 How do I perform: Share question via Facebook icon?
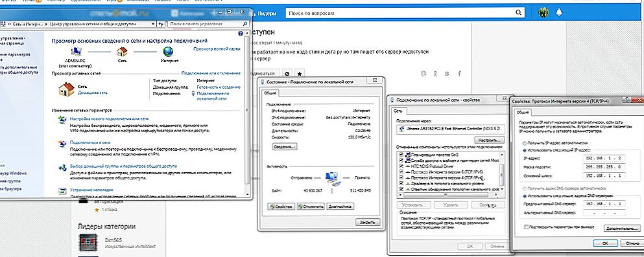point(460,74)
